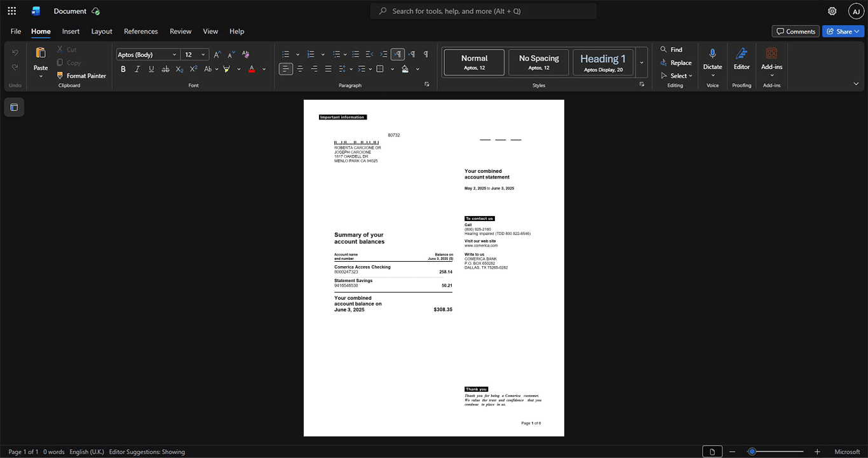Apply yellow text highlight color
Screen dimensions: 868x458
227,69
